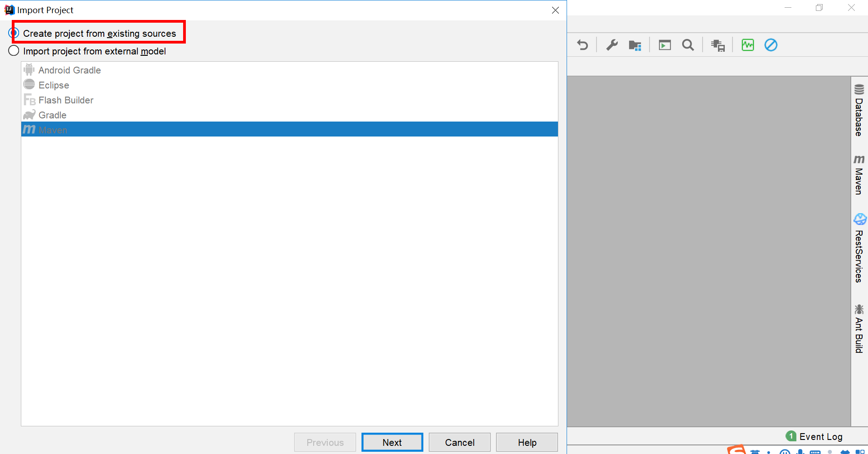
Task: Click the Maven m icon in list
Action: coord(29,129)
